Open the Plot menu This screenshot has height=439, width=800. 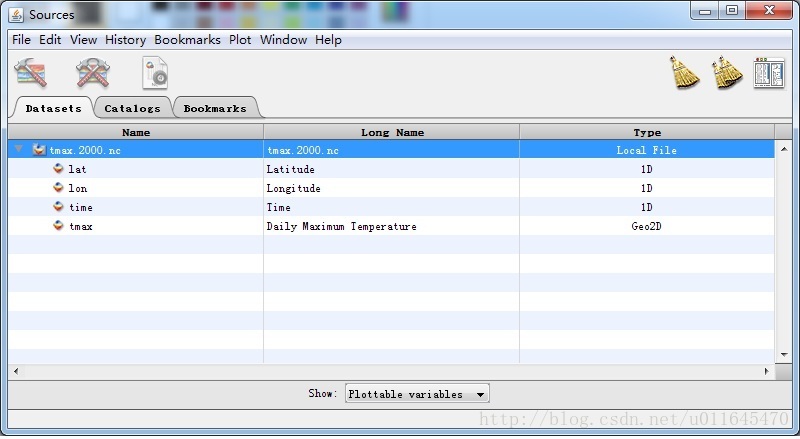(240, 40)
